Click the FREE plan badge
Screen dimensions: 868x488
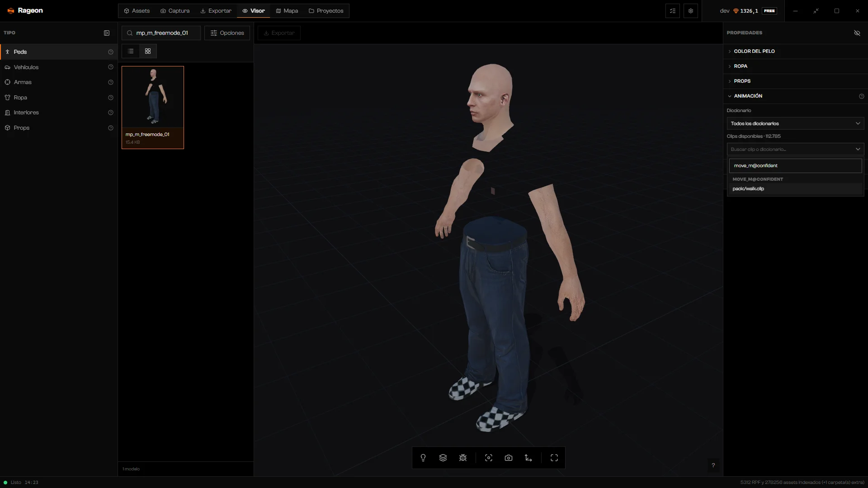click(769, 11)
